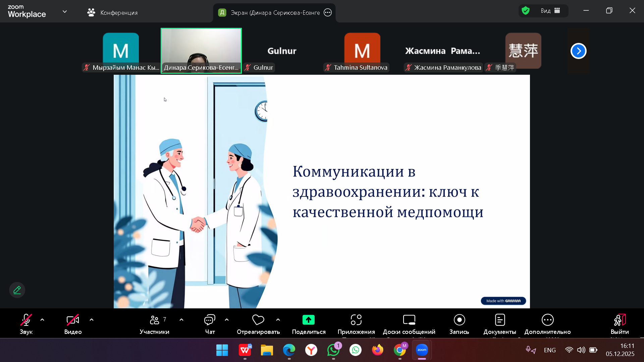This screenshot has height=362, width=644.
Task: Expand video options arrow beside Видео
Action: (92, 320)
